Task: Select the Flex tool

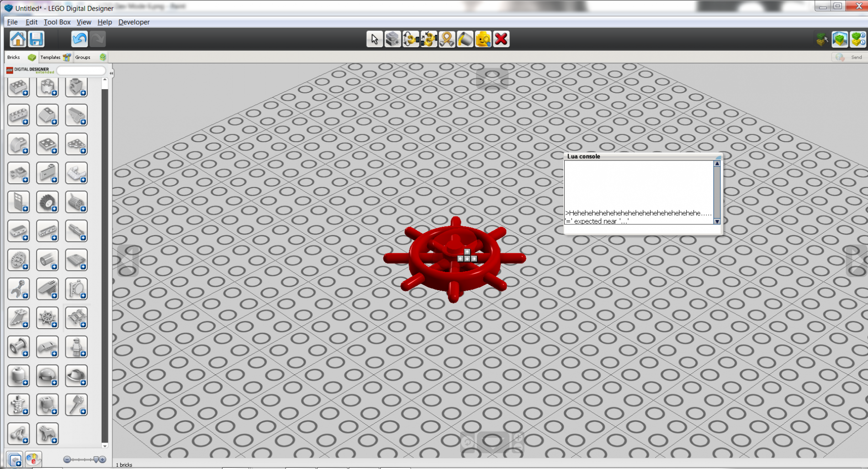Action: point(447,39)
